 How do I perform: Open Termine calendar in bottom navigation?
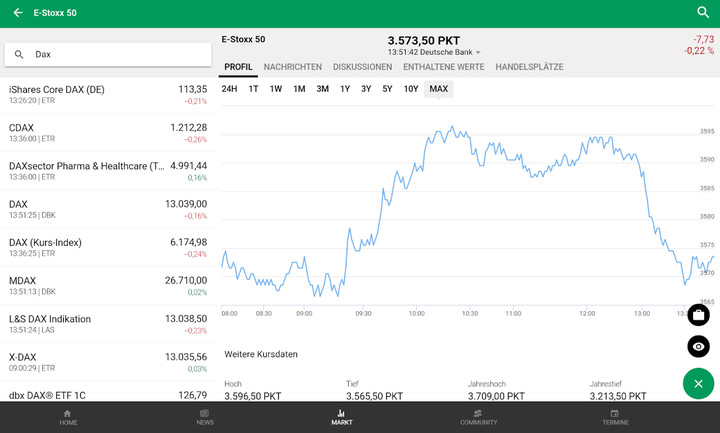point(615,417)
